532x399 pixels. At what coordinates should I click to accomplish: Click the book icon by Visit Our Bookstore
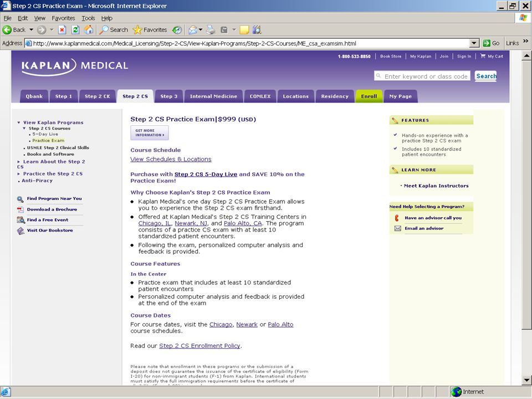point(21,231)
